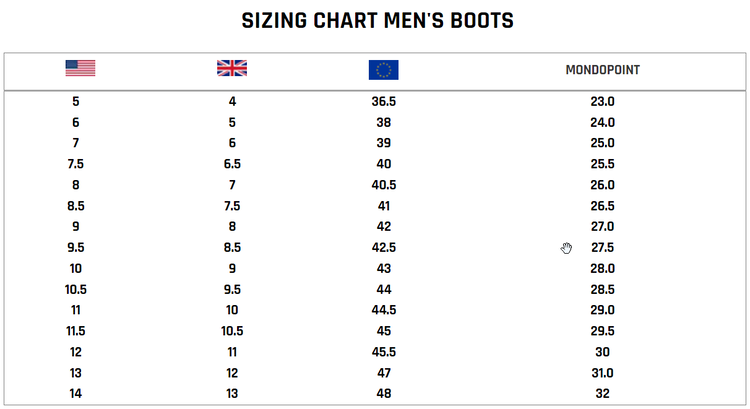The width and height of the screenshot is (750, 409).
Task: Select EU size 45.5 cell
Action: pos(384,352)
